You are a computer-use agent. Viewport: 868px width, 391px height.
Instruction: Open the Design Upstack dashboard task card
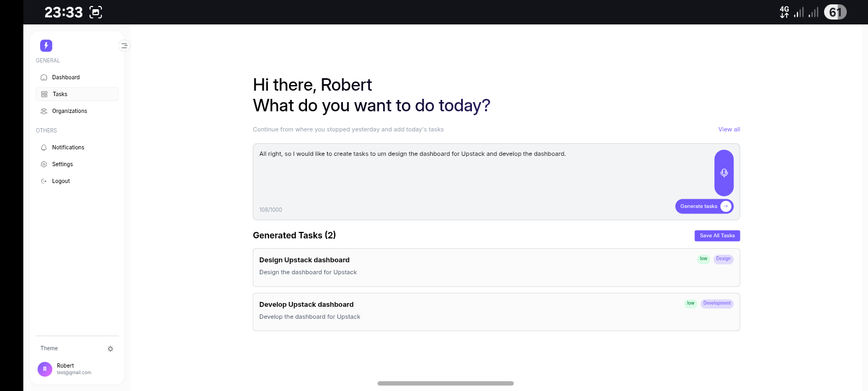pos(496,267)
